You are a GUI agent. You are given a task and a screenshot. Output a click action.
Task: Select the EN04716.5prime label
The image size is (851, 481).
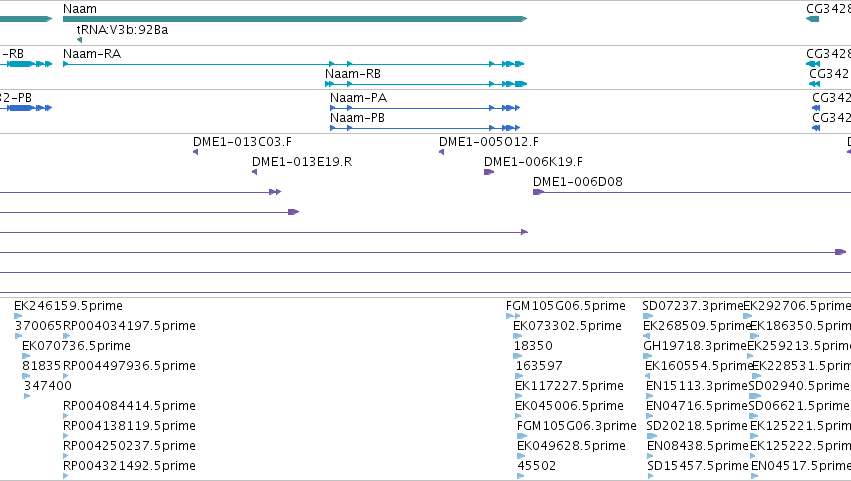tap(696, 406)
